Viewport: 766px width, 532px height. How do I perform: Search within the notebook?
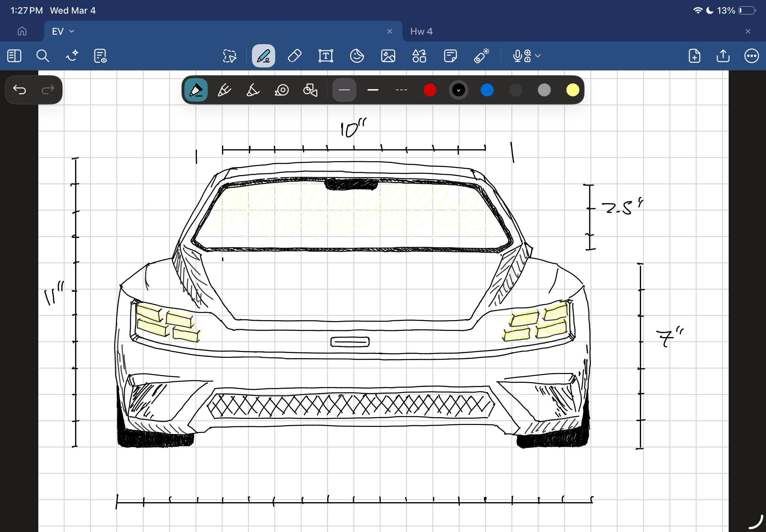(42, 56)
